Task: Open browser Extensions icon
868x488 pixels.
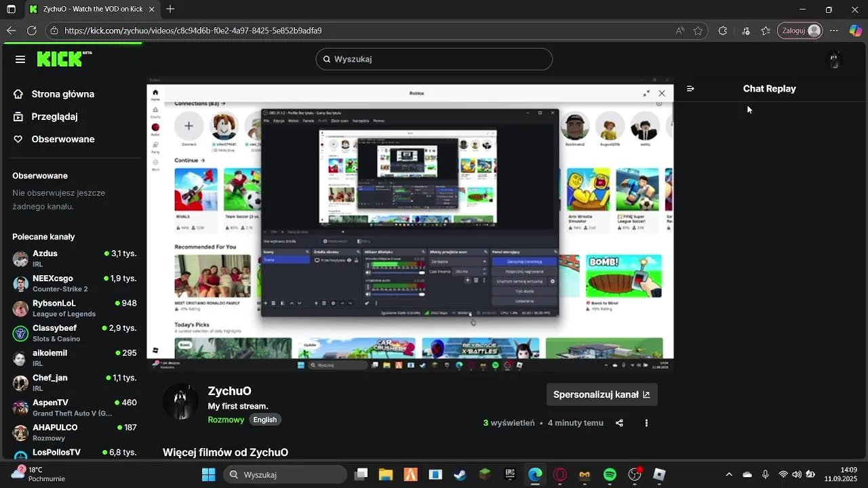Action: tap(723, 30)
